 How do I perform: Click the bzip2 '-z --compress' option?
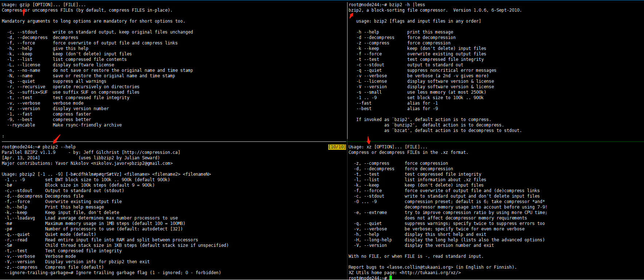point(373,43)
